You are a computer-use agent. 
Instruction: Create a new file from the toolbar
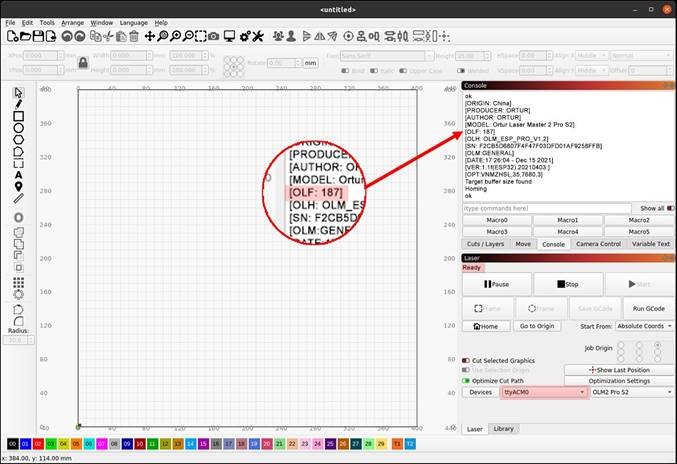12,37
